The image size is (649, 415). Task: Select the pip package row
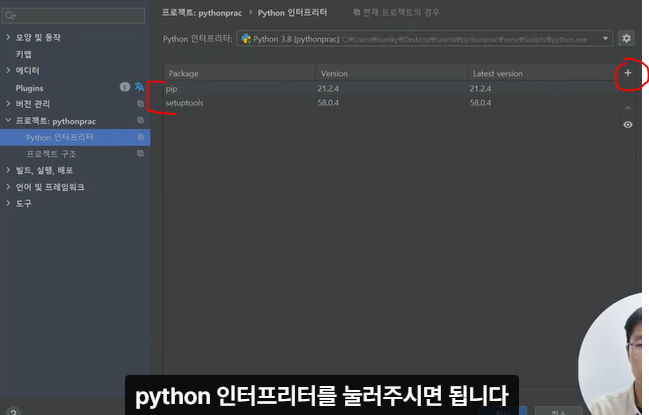[390, 89]
